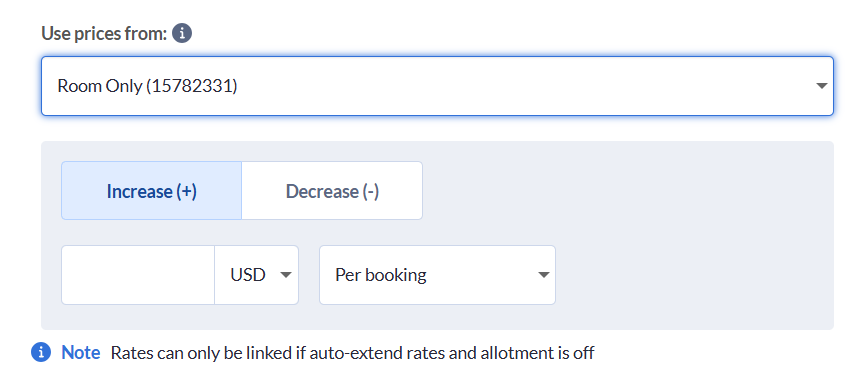Click the Use prices from label
Viewport: 865px width, 379px height.
[104, 34]
